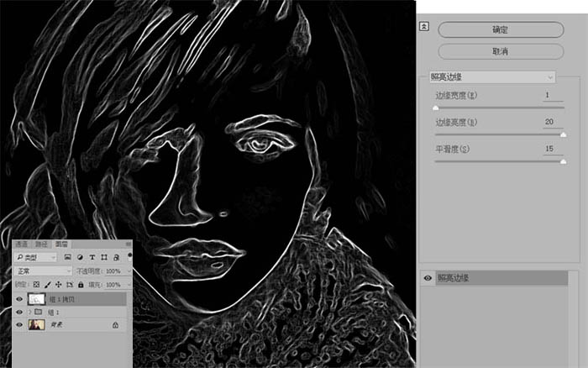This screenshot has height=368, width=588.
Task: Filter layers by type (T) layers icon
Action: click(x=92, y=257)
